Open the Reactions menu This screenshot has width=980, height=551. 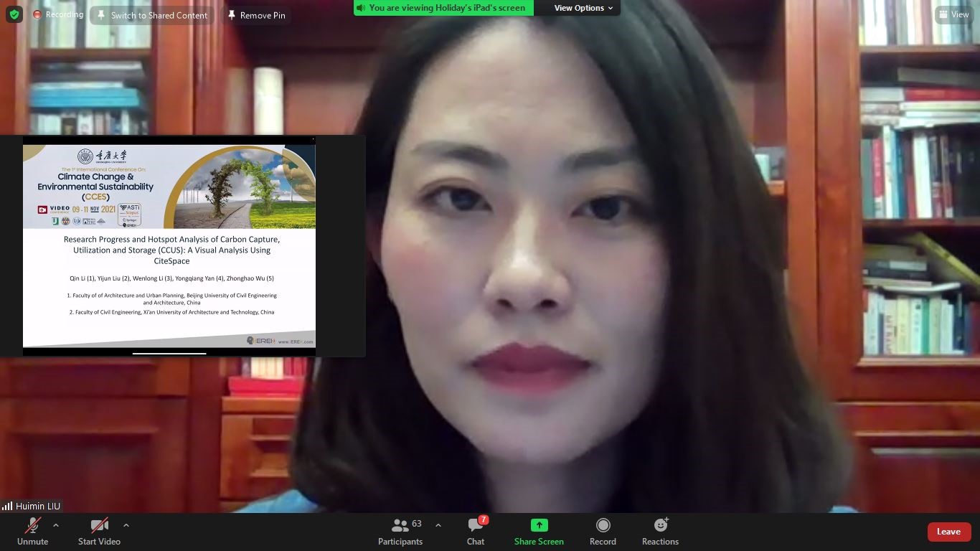pos(660,532)
